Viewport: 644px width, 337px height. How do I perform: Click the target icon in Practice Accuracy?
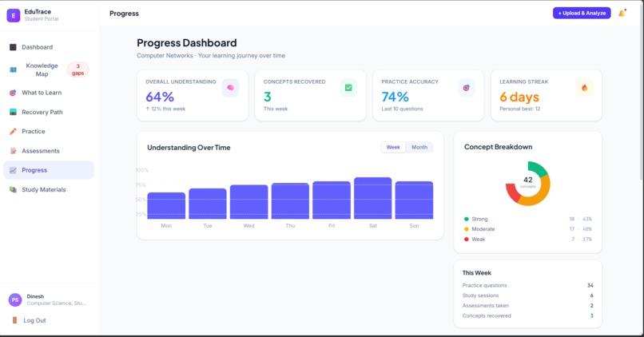pos(466,88)
